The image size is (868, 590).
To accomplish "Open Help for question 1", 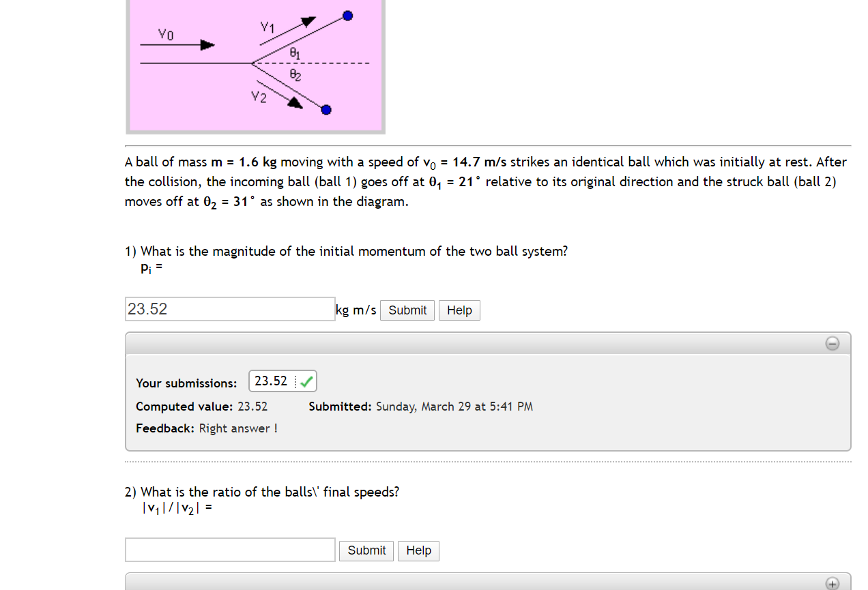I will (x=459, y=310).
